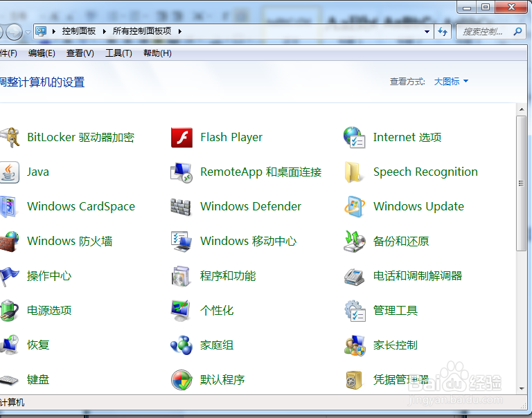This screenshot has width=532, height=418.
Task: Open the 家庭组 spheres icon
Action: [x=181, y=345]
